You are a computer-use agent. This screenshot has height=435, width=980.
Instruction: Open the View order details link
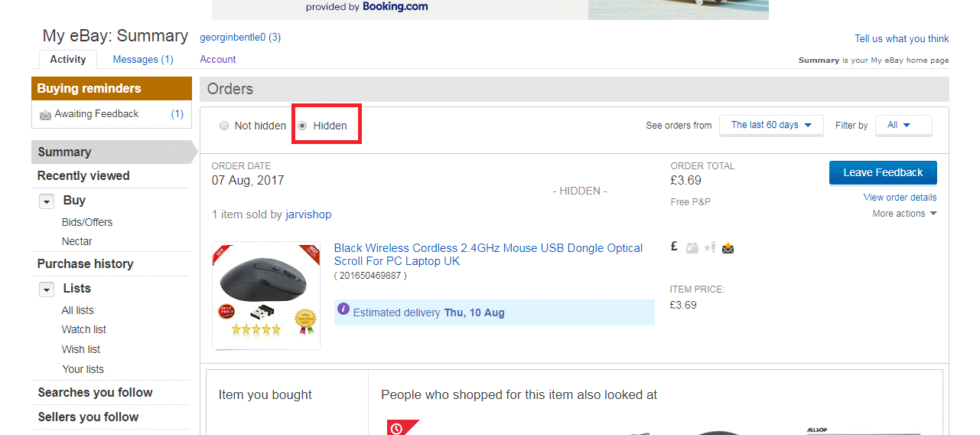click(x=900, y=198)
